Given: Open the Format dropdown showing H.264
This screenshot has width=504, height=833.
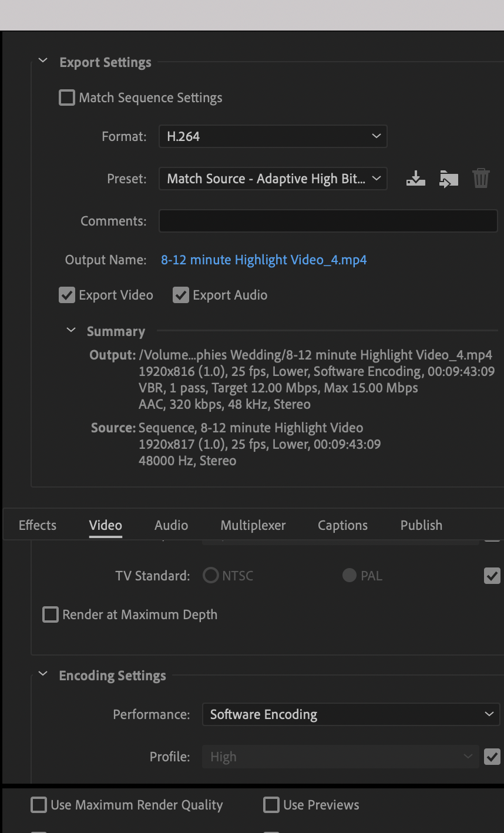Looking at the screenshot, I should click(x=273, y=136).
